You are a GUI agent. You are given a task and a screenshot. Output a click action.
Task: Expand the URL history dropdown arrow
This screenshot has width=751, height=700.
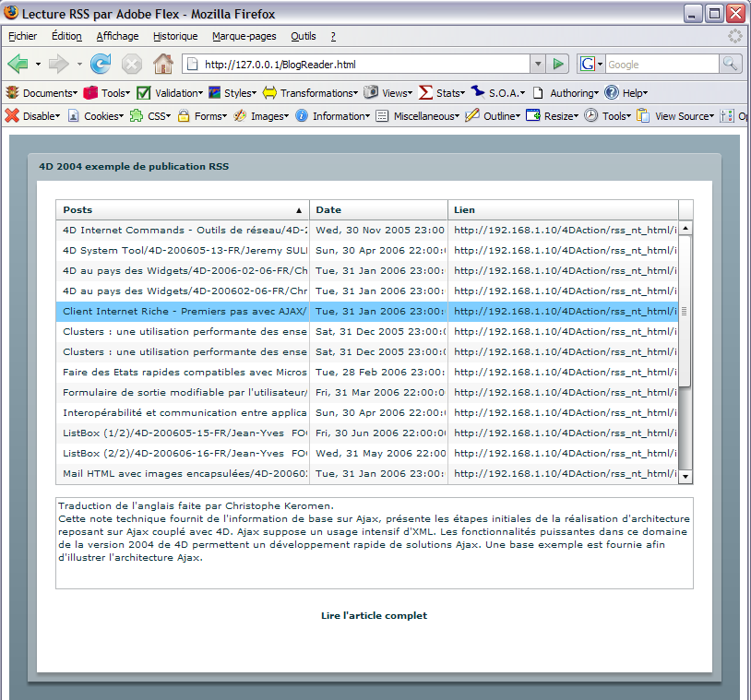tap(537, 64)
